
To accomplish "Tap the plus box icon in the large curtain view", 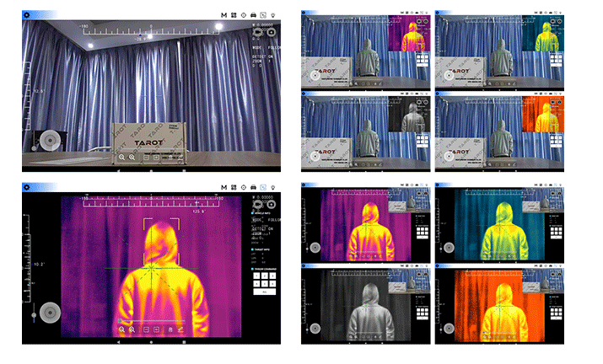I will coord(156,158).
